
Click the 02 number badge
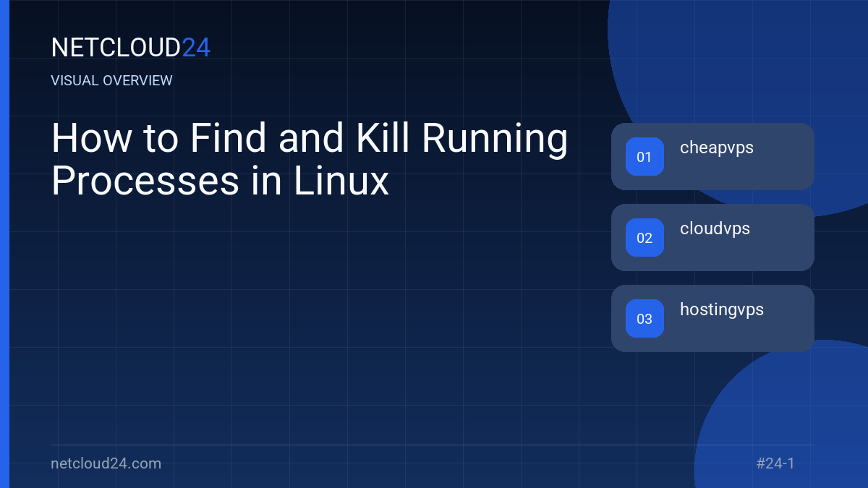coord(644,238)
